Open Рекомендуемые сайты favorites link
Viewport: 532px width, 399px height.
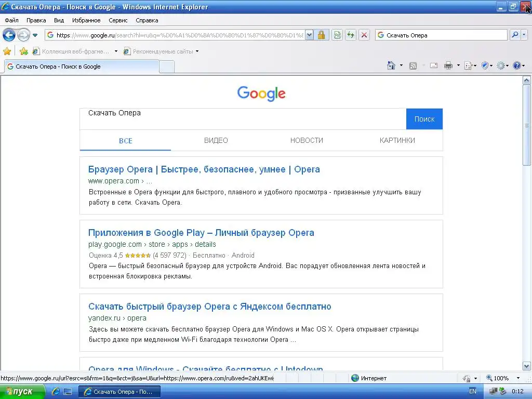click(158, 51)
